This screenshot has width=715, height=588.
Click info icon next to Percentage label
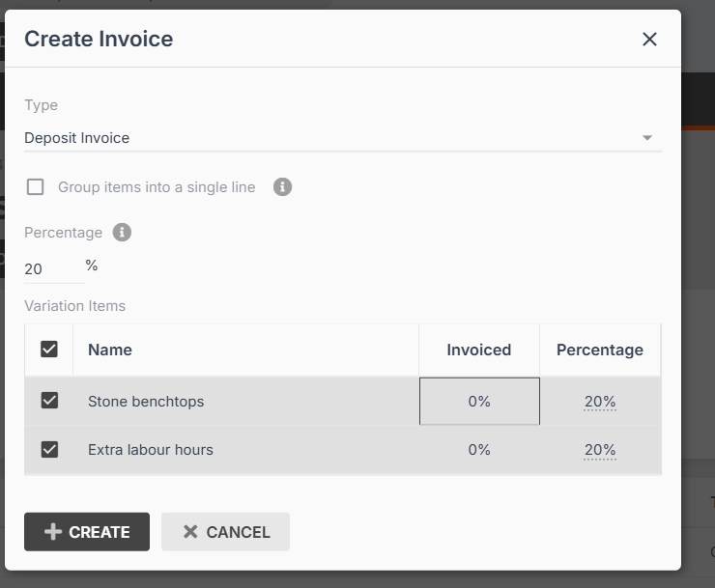pyautogui.click(x=122, y=233)
